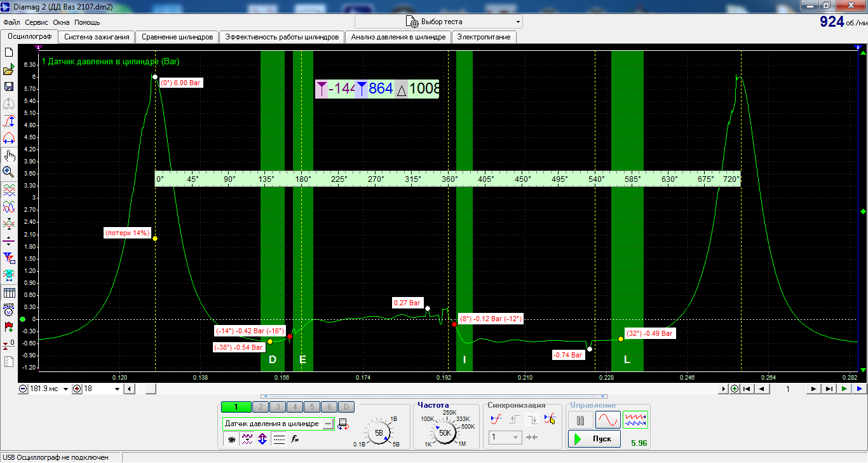Viewport: 868px width, 463px height.
Task: Click the blue arc measurement icon
Action: tap(9, 139)
